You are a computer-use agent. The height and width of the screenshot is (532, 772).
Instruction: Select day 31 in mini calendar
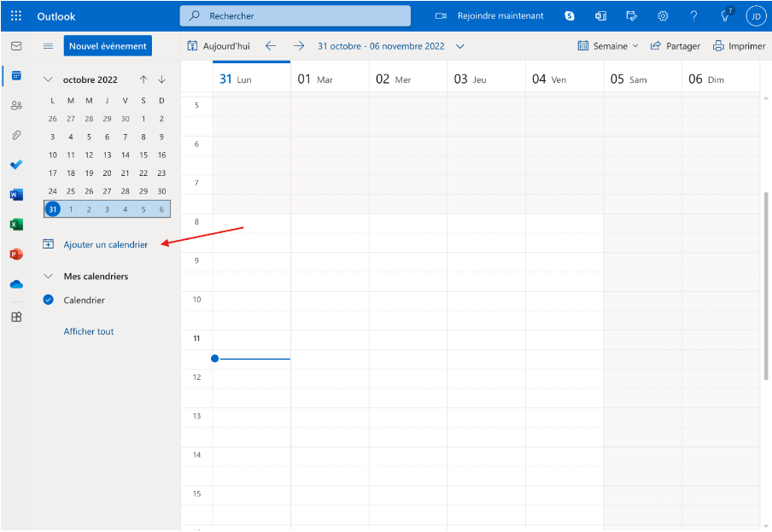tap(53, 209)
